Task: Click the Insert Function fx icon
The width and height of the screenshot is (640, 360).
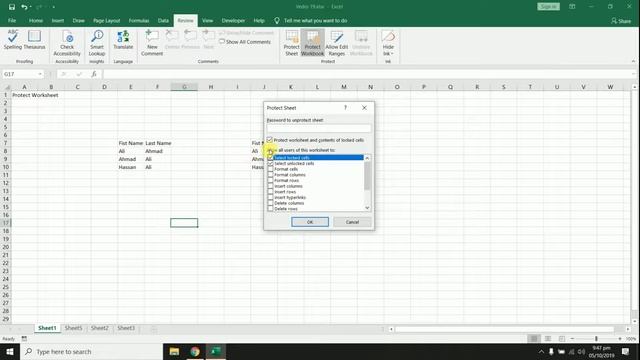Action: point(94,74)
